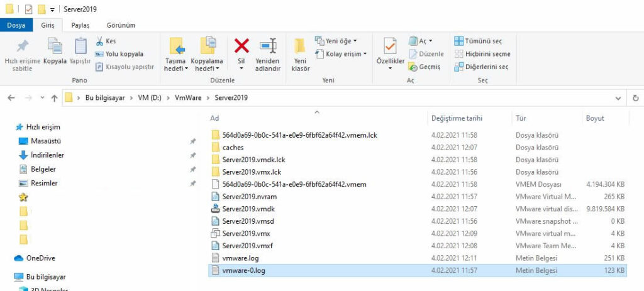Go up one folder level arrow
644x291 pixels.
click(x=54, y=98)
